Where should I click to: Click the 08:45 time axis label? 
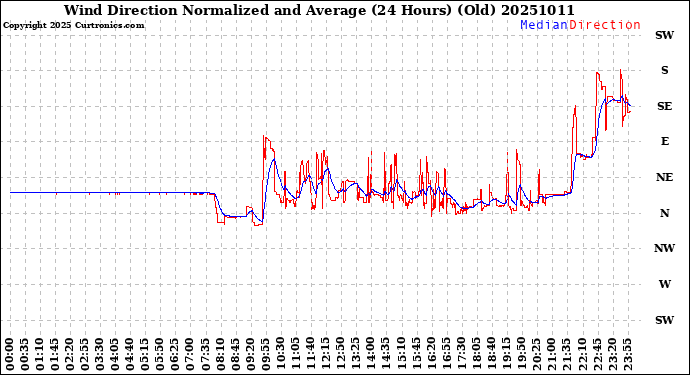point(235,354)
